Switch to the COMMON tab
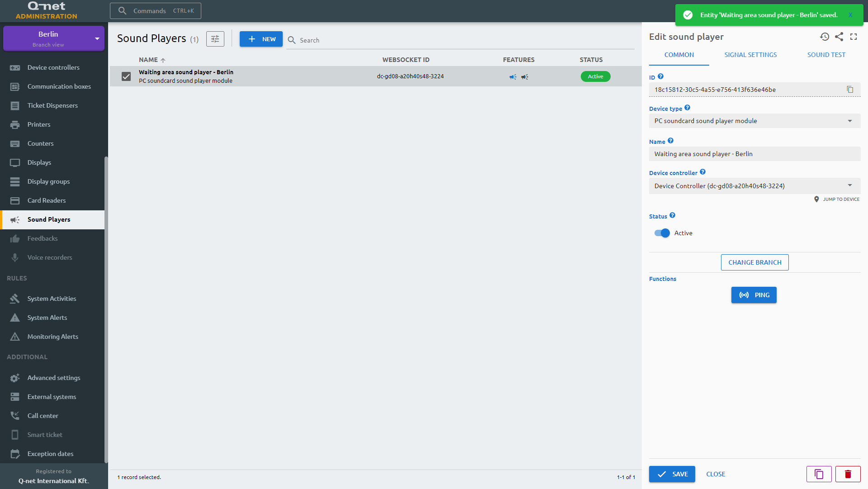 coord(679,55)
